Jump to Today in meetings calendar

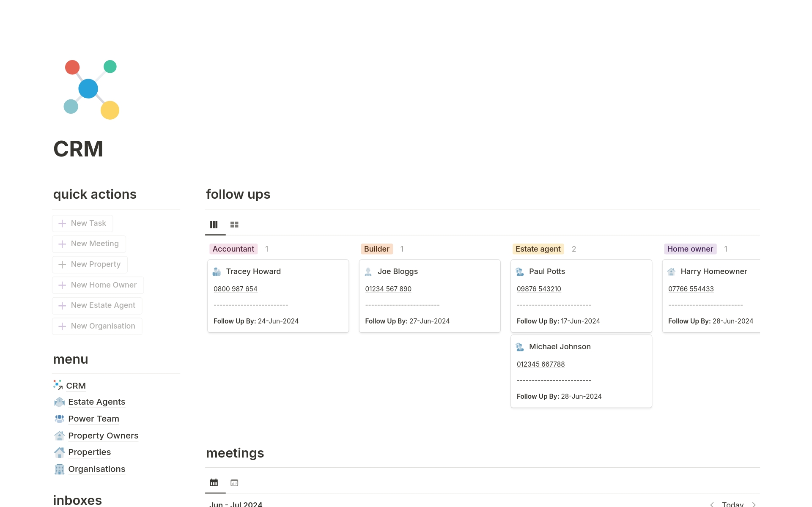click(732, 504)
